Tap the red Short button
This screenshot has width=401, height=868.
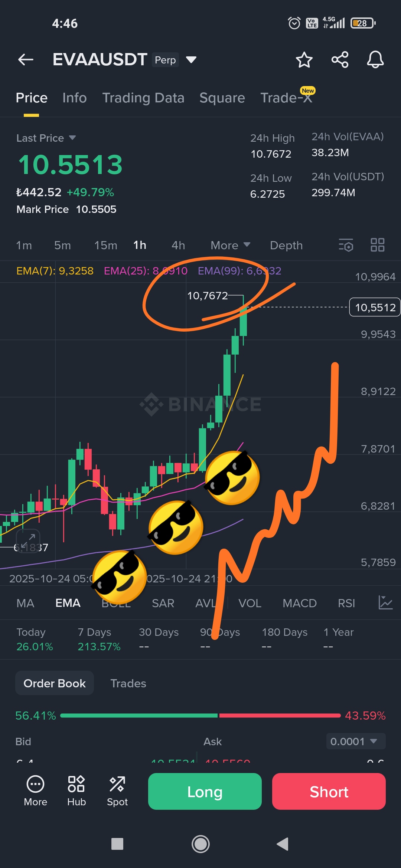pos(329,791)
